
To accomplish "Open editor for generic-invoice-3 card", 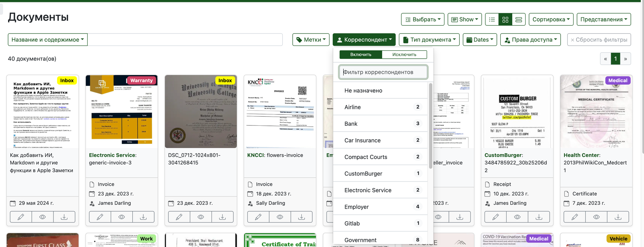I will 100,217.
